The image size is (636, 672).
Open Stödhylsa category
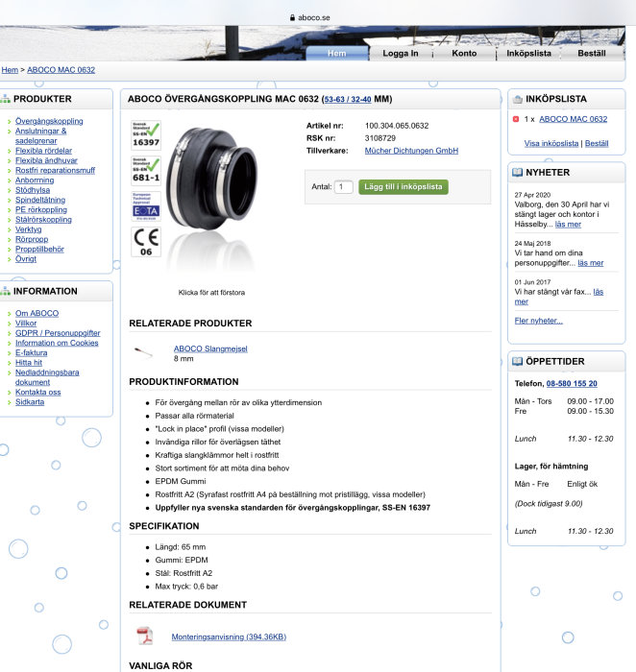(x=33, y=190)
